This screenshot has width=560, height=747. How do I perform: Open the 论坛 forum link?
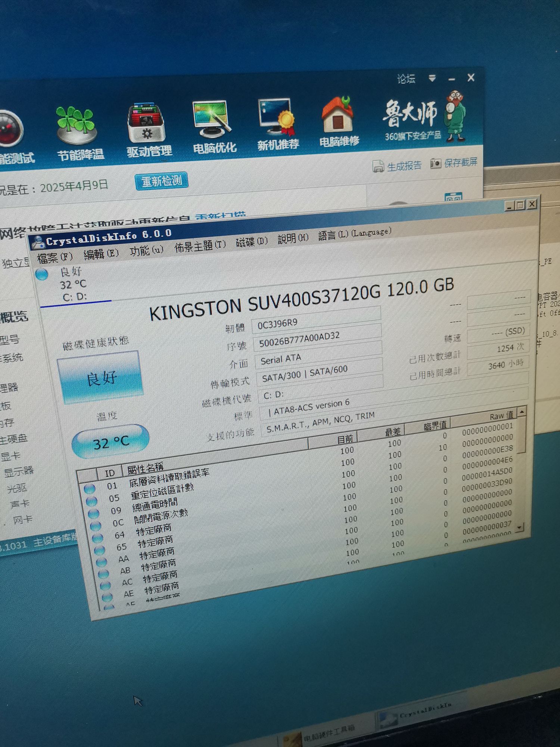point(406,79)
